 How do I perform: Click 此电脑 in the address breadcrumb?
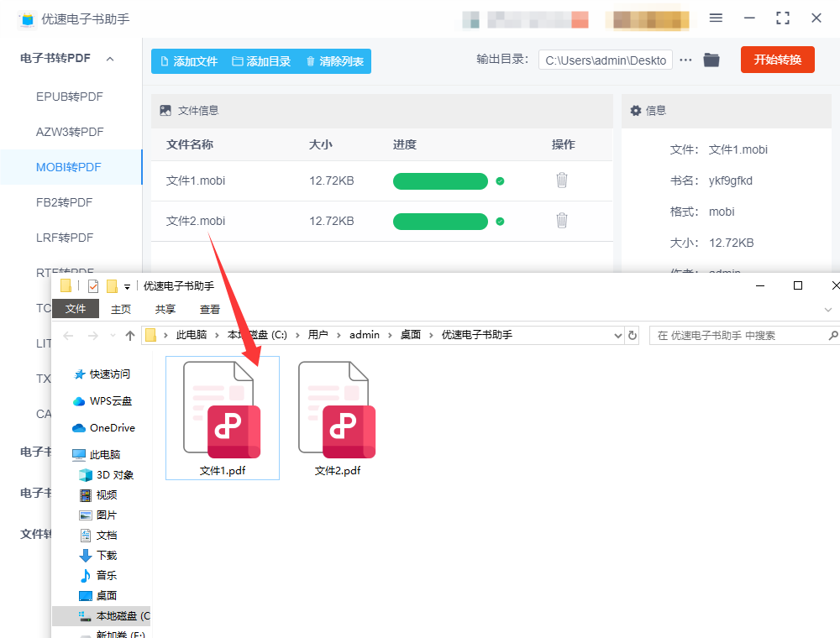[192, 335]
